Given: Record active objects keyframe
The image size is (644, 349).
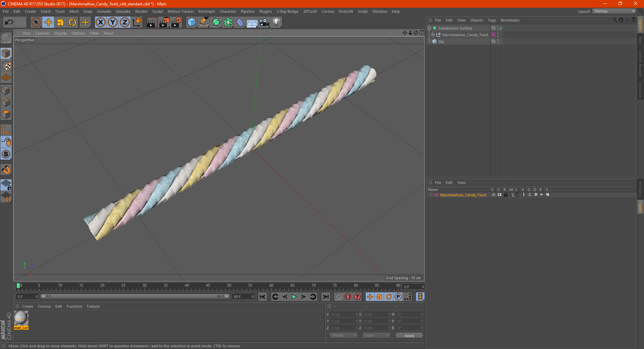Looking at the screenshot, I should click(338, 297).
